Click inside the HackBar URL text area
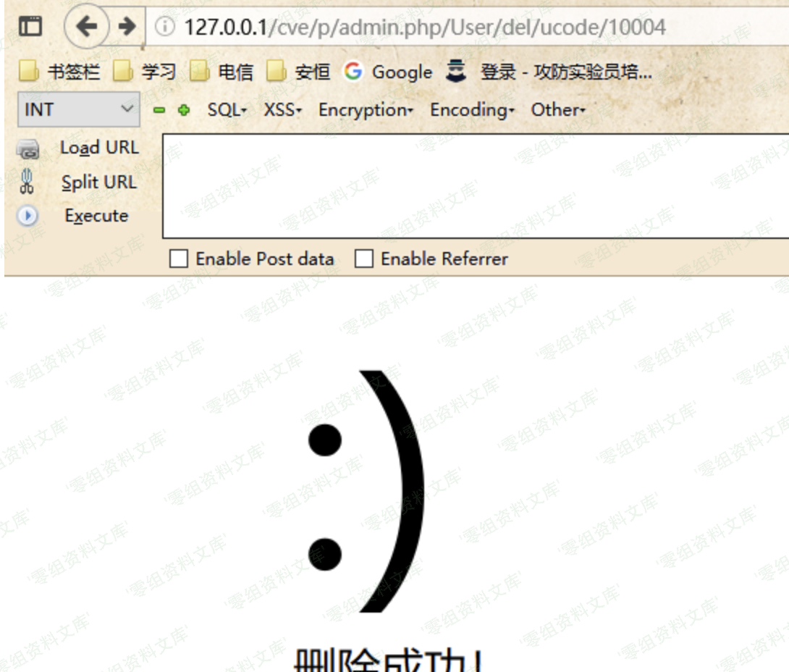 point(474,185)
